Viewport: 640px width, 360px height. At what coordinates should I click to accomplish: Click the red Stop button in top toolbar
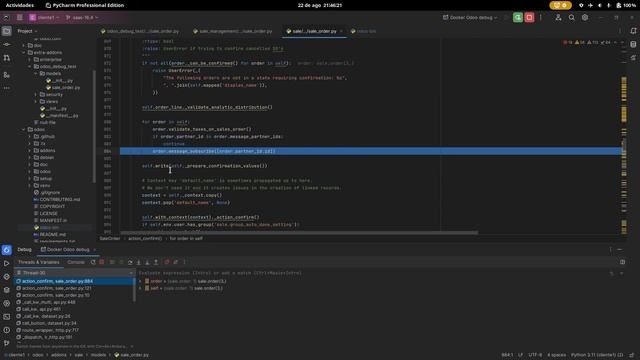coord(529,18)
